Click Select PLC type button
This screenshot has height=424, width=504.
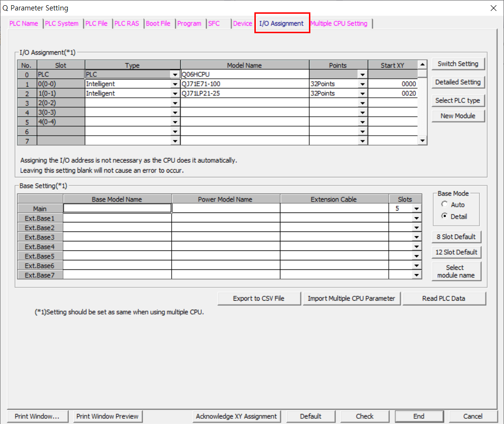coord(458,101)
